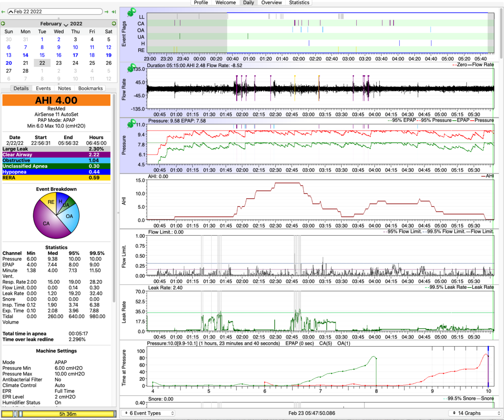This screenshot has height=420, width=504.
Task: Click the Snore: 0.00 graph header
Action: (161, 399)
